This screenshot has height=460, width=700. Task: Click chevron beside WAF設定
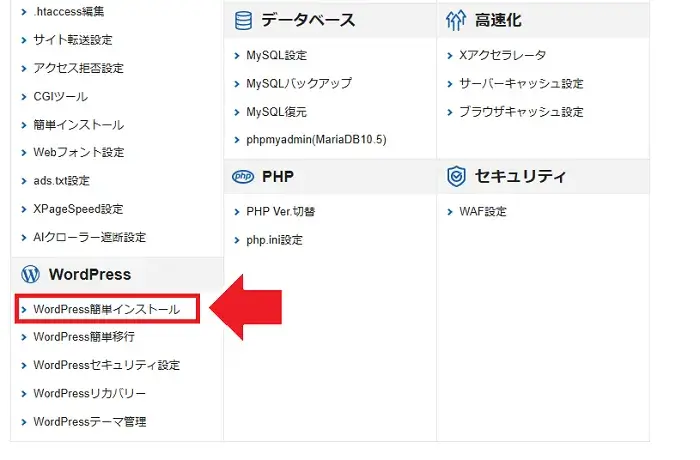(x=450, y=212)
